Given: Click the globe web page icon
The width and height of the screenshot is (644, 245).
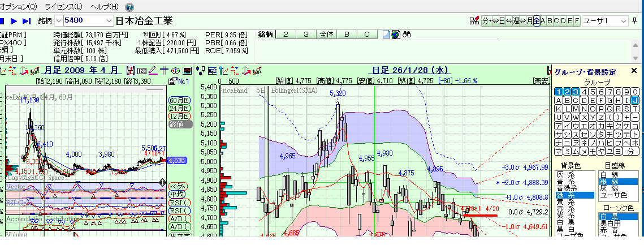Looking at the screenshot, I should point(396,34).
